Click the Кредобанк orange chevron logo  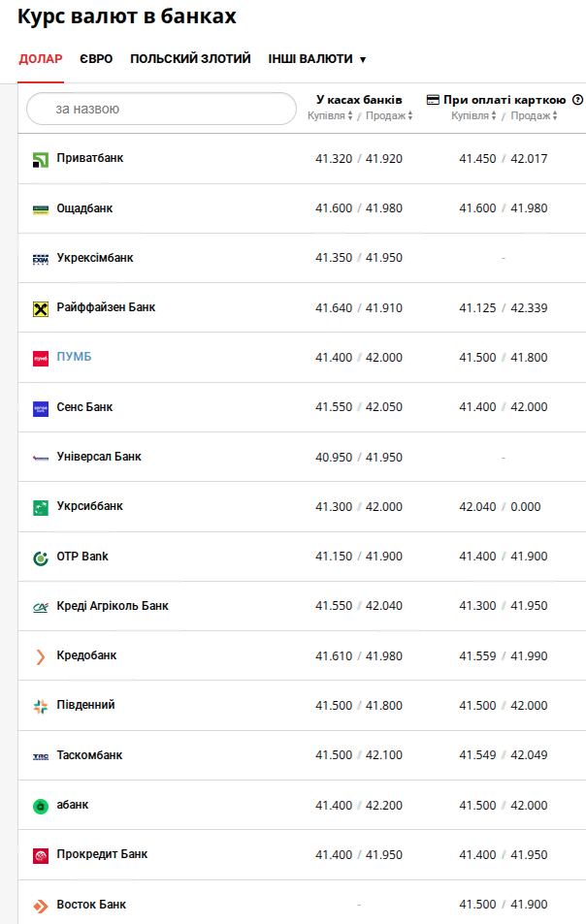pos(40,656)
